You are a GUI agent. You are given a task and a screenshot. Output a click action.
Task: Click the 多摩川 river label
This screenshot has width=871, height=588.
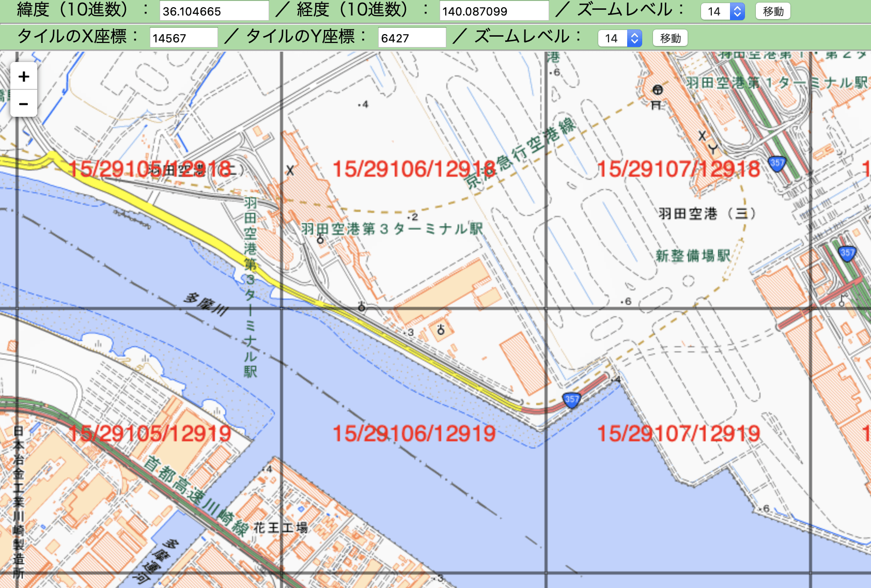tap(206, 304)
